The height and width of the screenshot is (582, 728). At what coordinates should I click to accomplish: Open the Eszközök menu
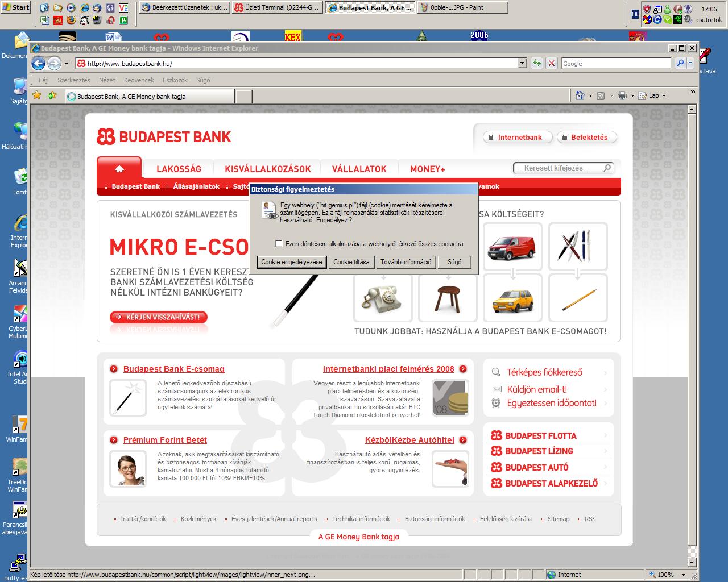(x=175, y=80)
